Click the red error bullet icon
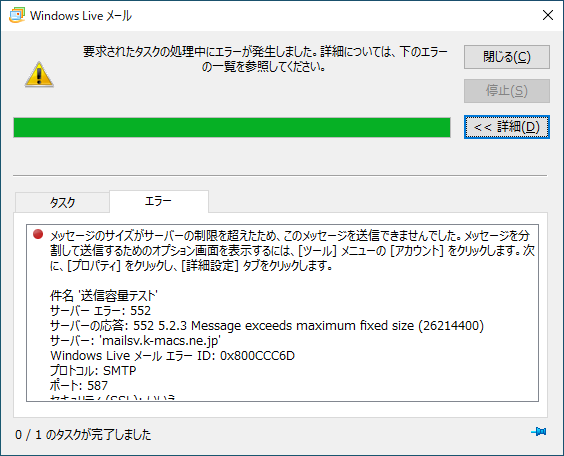The height and width of the screenshot is (456, 564). (x=38, y=234)
